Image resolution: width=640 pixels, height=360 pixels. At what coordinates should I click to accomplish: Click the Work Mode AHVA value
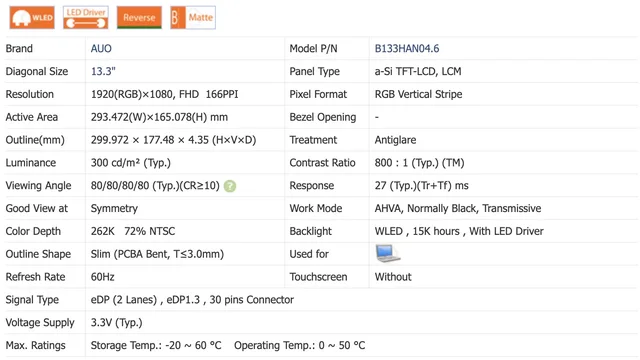pyautogui.click(x=458, y=209)
